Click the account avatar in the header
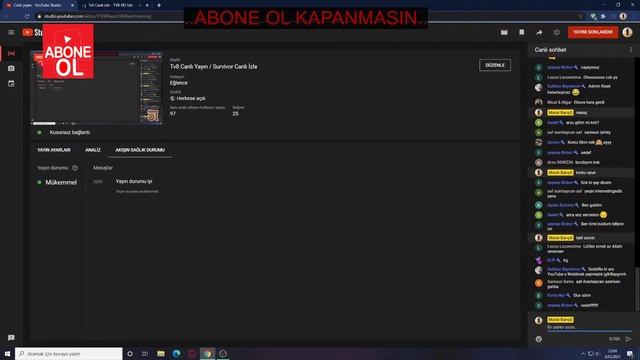 click(627, 32)
